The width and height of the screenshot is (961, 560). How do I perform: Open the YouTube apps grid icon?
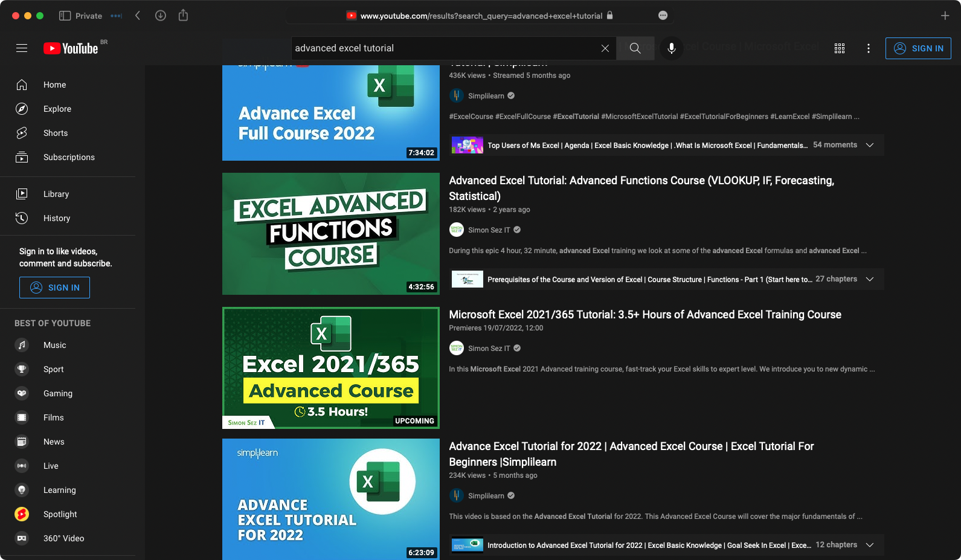point(840,48)
